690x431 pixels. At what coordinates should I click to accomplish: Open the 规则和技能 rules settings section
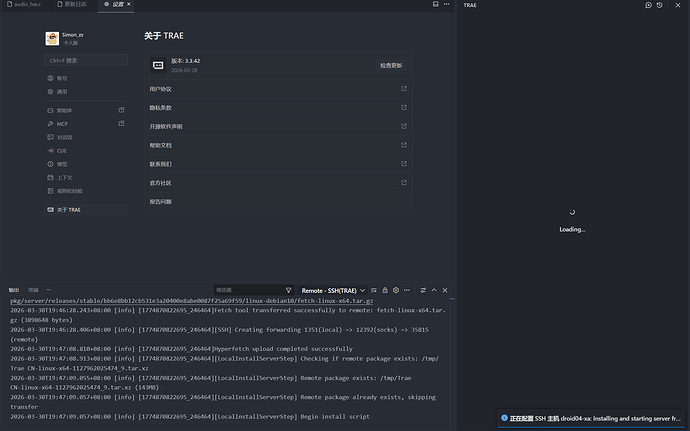86,191
